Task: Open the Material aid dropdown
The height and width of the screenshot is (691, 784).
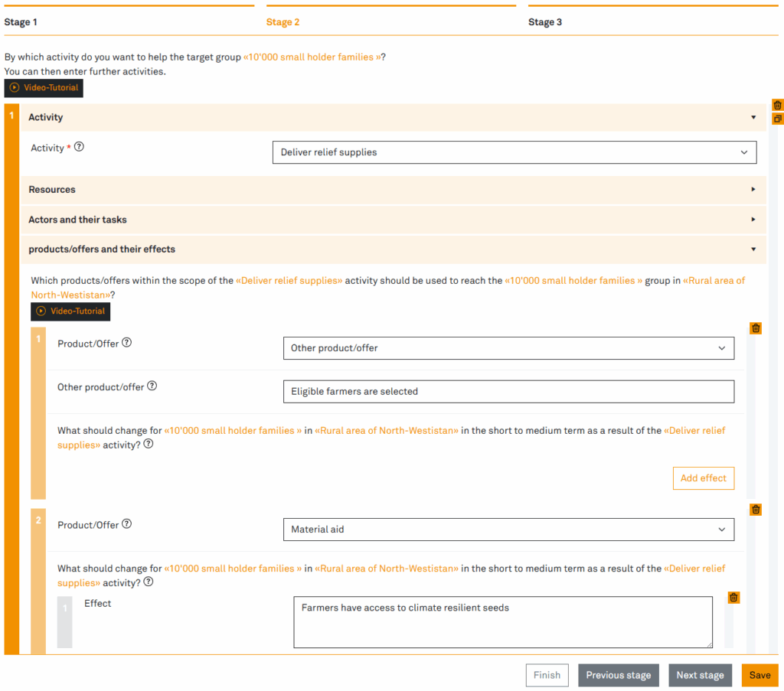Action: coord(508,530)
